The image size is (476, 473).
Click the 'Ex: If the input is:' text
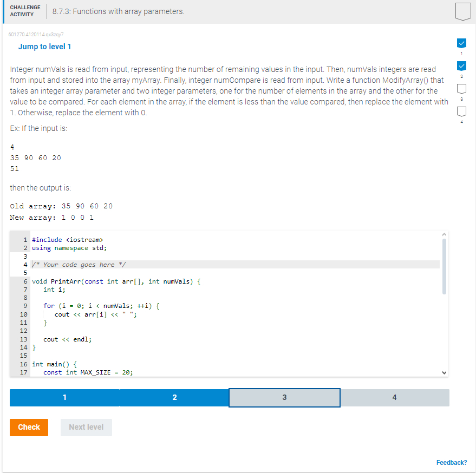38,128
